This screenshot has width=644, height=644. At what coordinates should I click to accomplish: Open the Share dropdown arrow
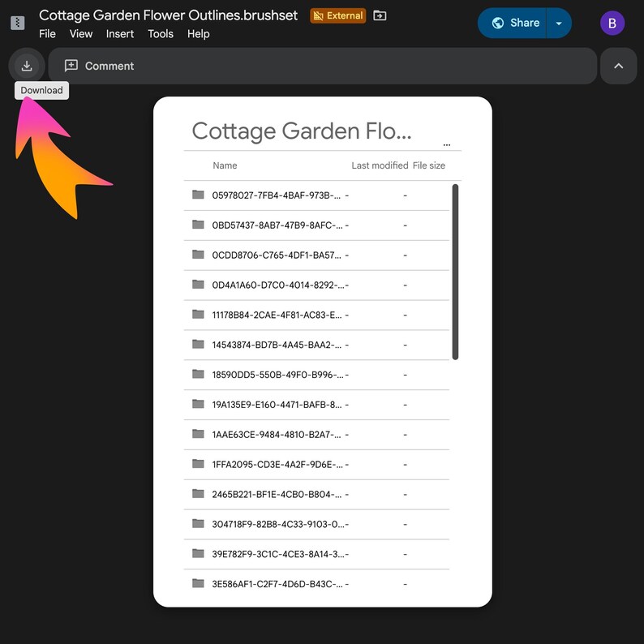click(559, 23)
